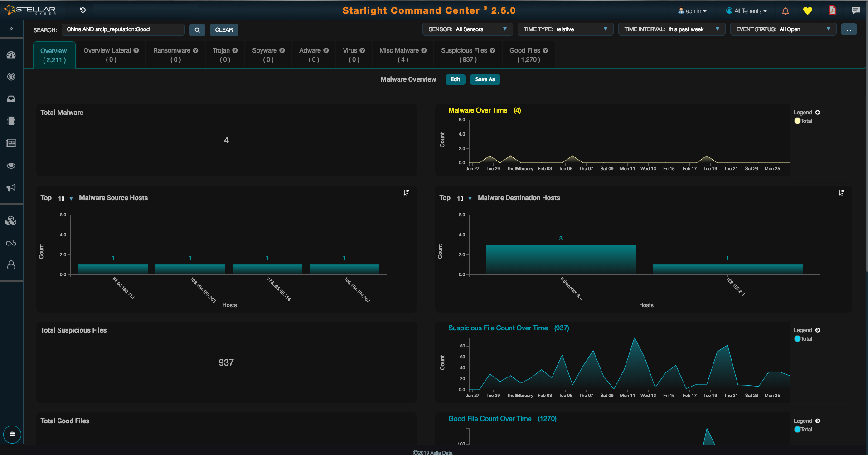Click the help icon beside Spyware tab
The image size is (868, 455).
[282, 50]
